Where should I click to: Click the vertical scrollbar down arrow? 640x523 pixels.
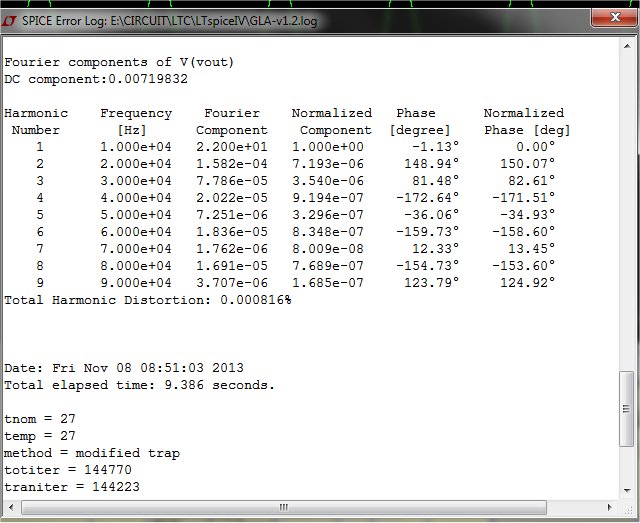click(627, 490)
